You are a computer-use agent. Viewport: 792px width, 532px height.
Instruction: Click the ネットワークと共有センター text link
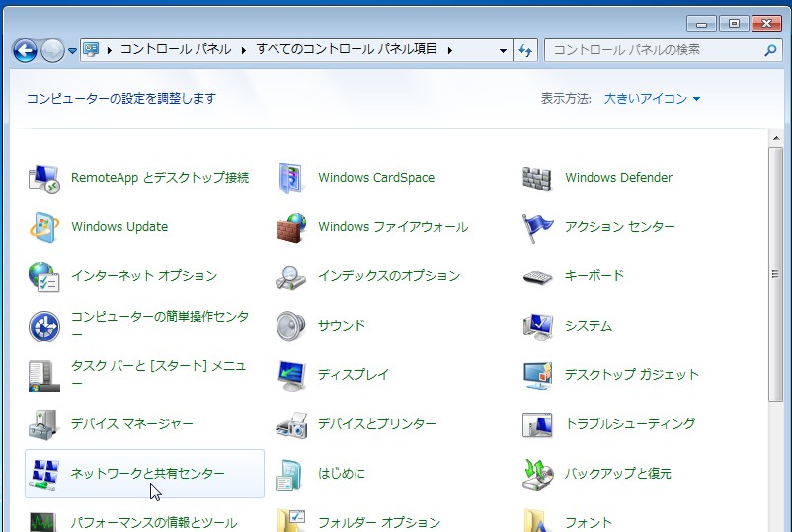pos(147,473)
